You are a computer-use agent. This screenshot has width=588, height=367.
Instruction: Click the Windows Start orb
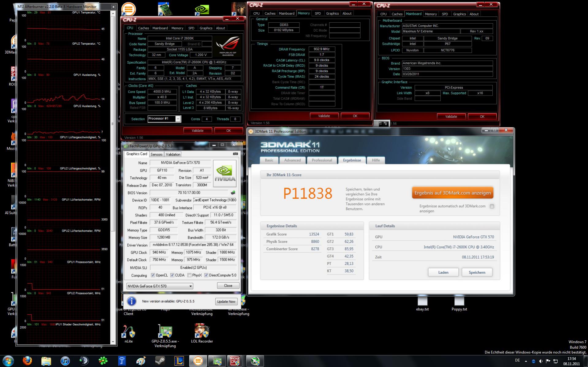[x=8, y=361]
